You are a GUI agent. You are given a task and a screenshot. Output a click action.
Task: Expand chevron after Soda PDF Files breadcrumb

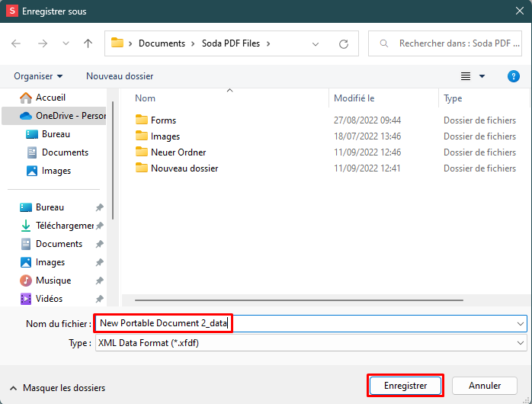coord(268,43)
